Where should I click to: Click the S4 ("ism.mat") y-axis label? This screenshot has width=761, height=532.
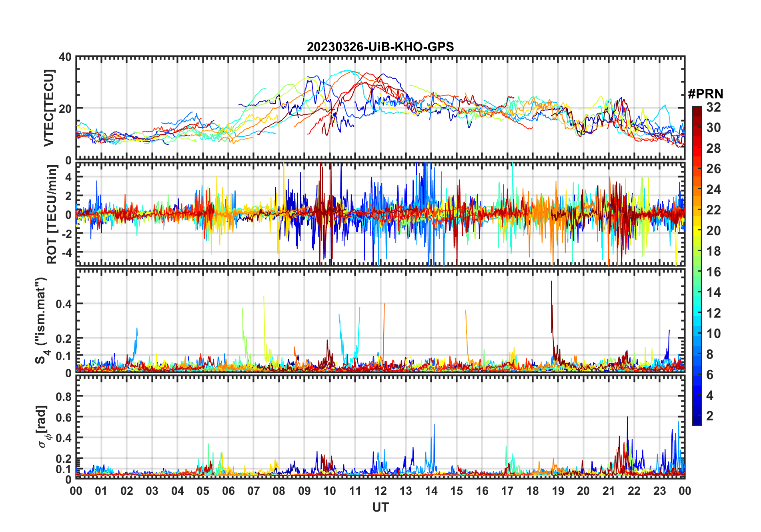(x=42, y=320)
